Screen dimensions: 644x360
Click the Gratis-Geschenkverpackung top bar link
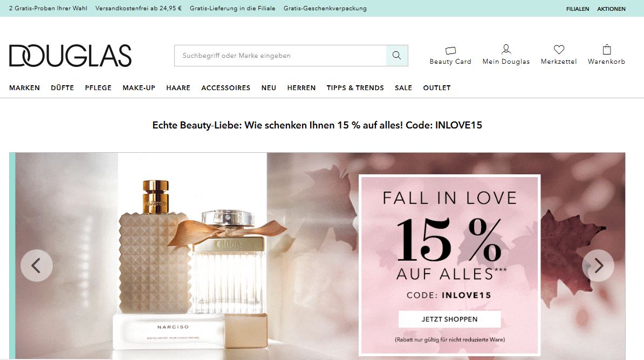tap(325, 8)
